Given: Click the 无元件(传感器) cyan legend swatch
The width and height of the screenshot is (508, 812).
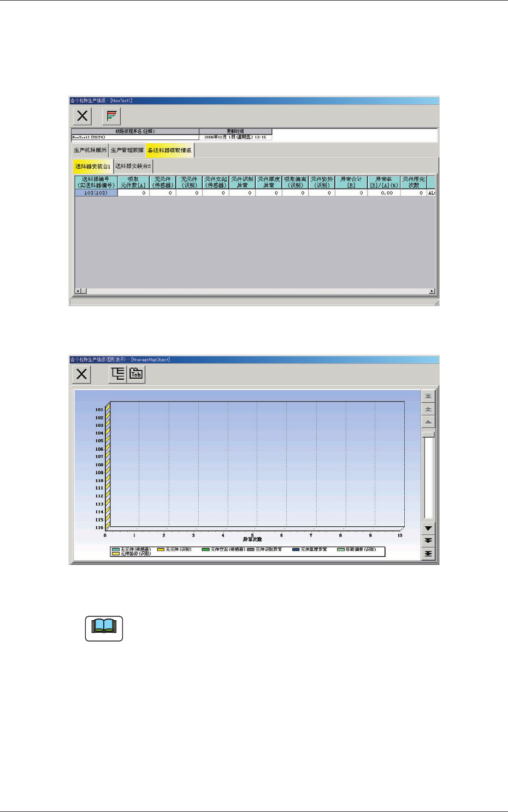Looking at the screenshot, I should click(116, 550).
